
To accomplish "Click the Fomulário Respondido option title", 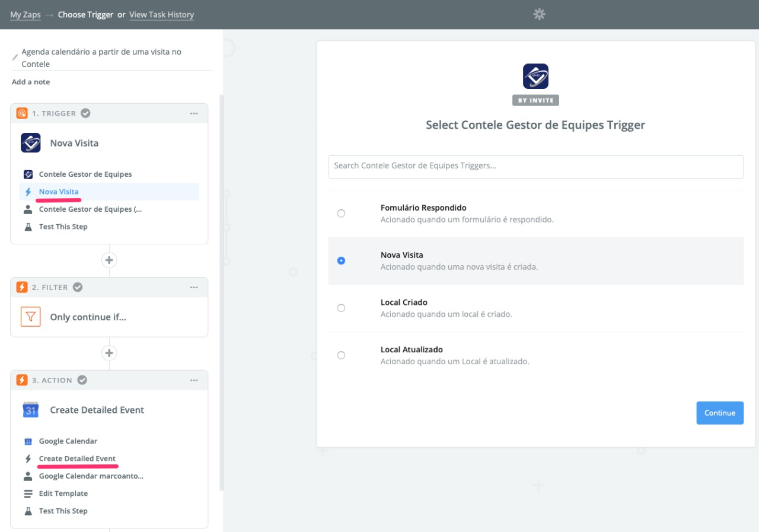I will [423, 208].
